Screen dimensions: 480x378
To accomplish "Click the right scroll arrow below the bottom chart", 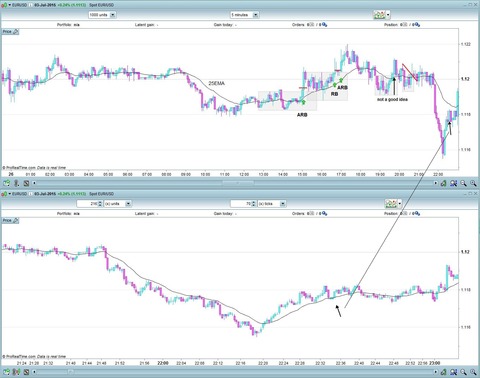I will (x=436, y=372).
